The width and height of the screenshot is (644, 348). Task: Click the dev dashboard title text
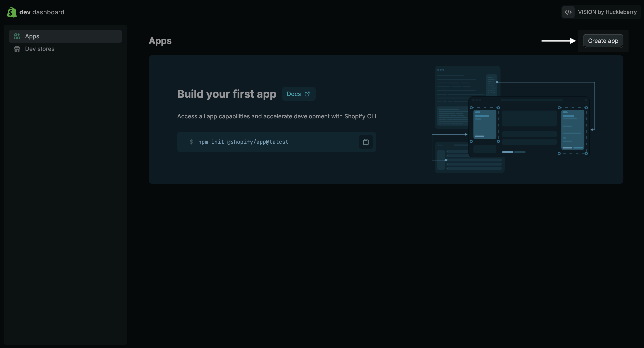tap(42, 12)
